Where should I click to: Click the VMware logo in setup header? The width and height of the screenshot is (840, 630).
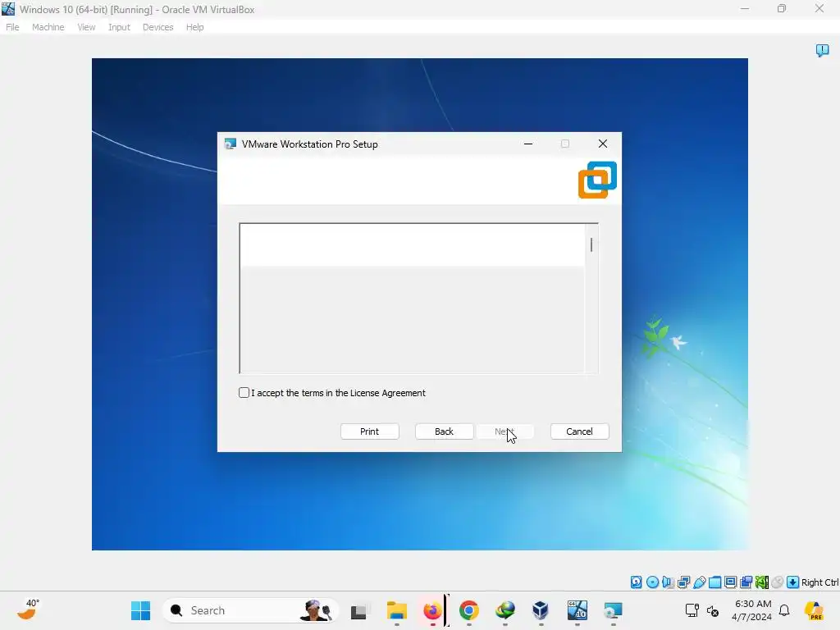click(597, 180)
